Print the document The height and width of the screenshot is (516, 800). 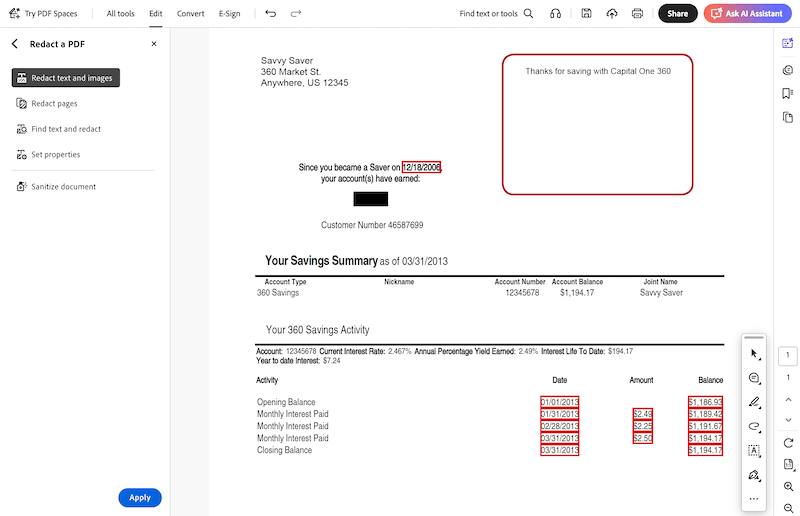(x=637, y=14)
